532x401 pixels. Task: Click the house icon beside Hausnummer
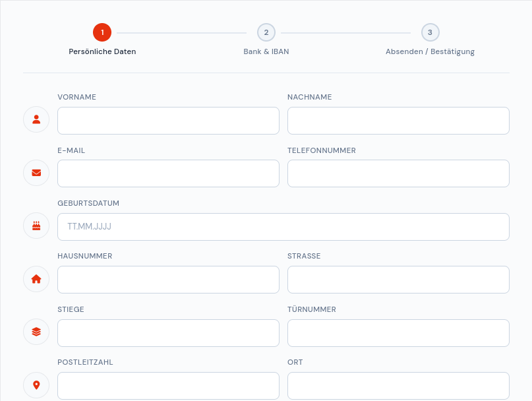pos(36,279)
